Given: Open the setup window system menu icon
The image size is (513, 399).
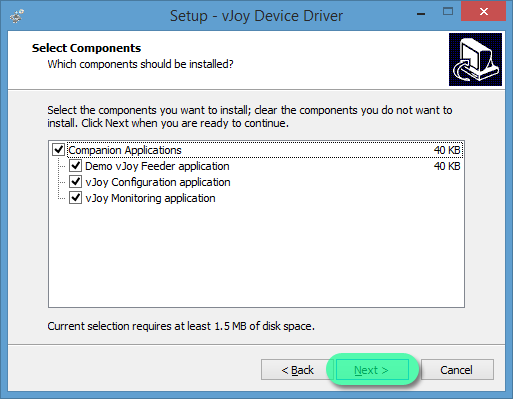Looking at the screenshot, I should pyautogui.click(x=17, y=16).
